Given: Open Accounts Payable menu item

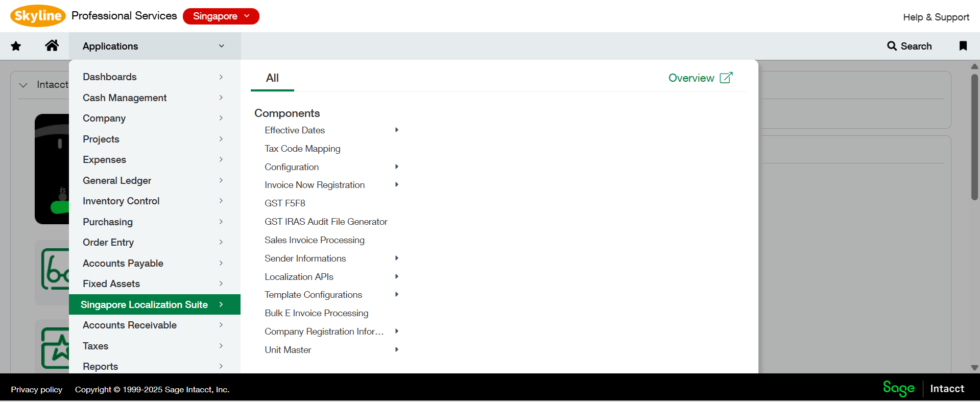Looking at the screenshot, I should click(123, 263).
